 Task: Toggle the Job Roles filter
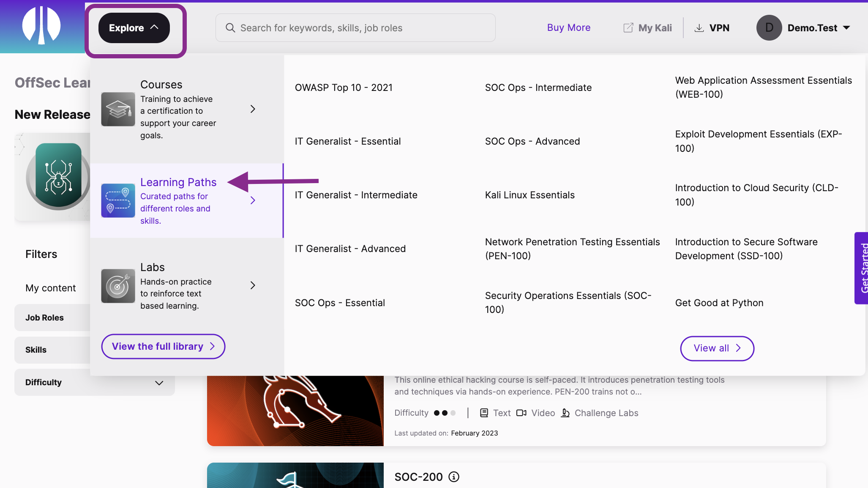coord(44,317)
